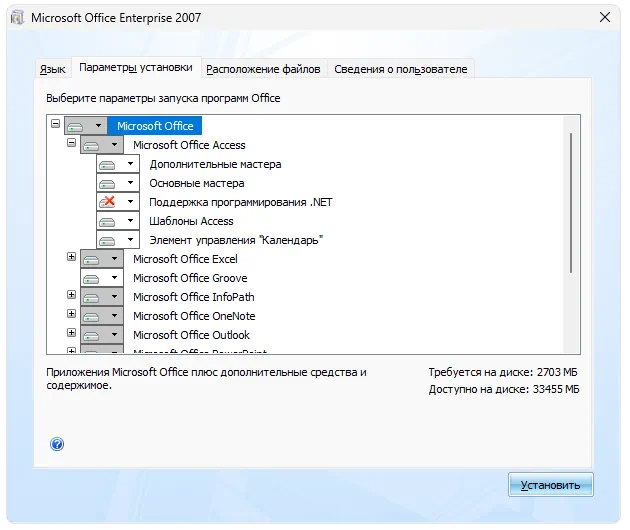Viewport: 630px width, 530px height.
Task: Click the Требуется на диске: 2703 МБ text
Action: 503,372
